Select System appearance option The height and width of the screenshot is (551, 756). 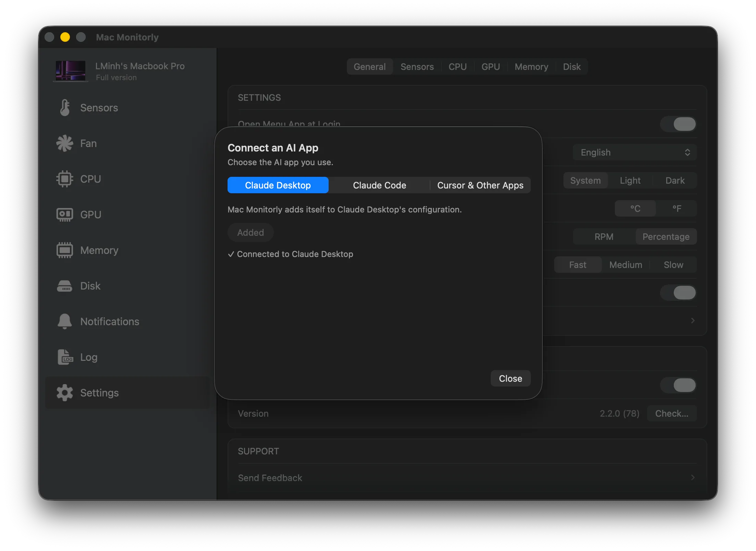click(585, 180)
